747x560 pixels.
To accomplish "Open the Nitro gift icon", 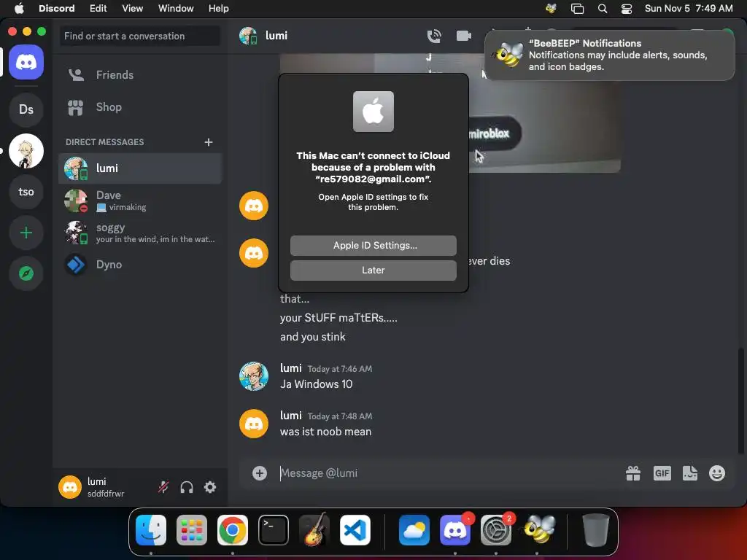I will coord(633,472).
